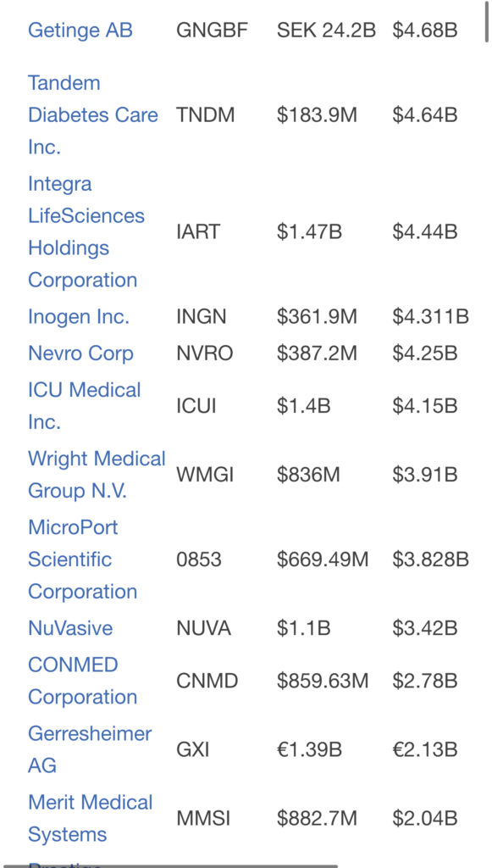Open the Nevro Corp link
This screenshot has height=868, width=492.
tap(80, 353)
